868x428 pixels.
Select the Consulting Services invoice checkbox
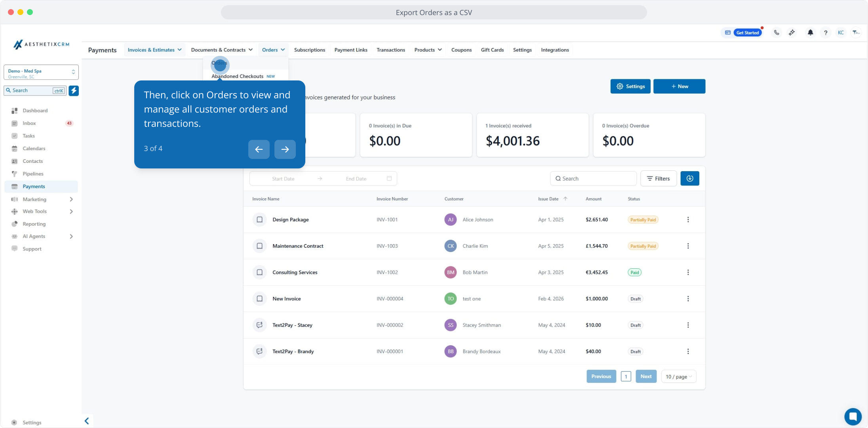tap(259, 272)
